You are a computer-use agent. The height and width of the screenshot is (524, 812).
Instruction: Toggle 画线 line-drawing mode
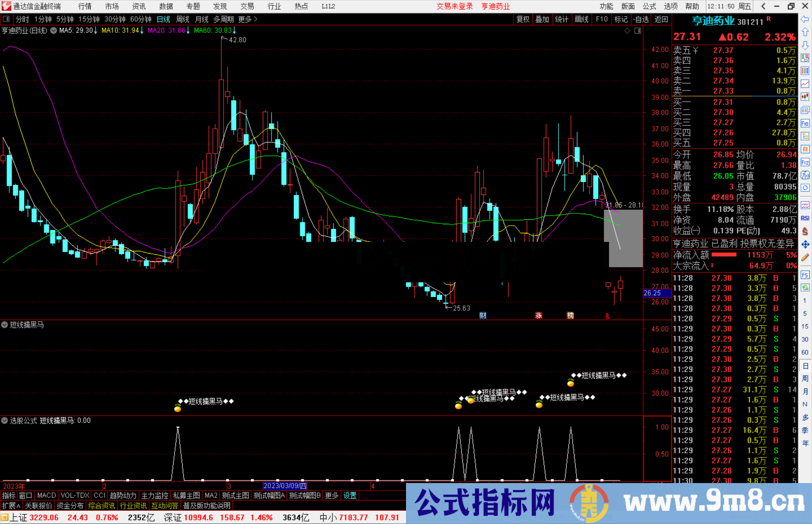[x=582, y=19]
